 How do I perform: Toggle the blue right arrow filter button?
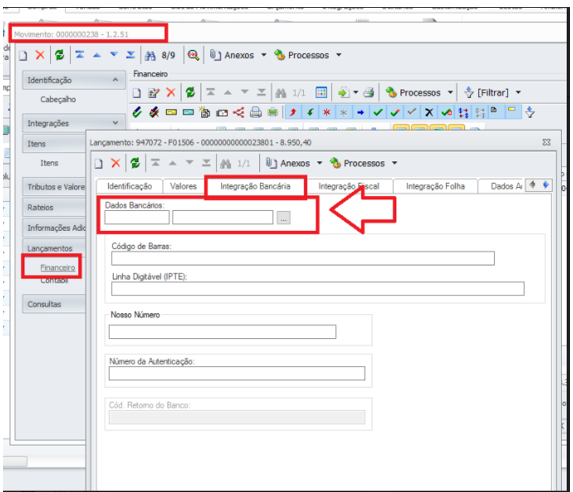click(x=361, y=112)
